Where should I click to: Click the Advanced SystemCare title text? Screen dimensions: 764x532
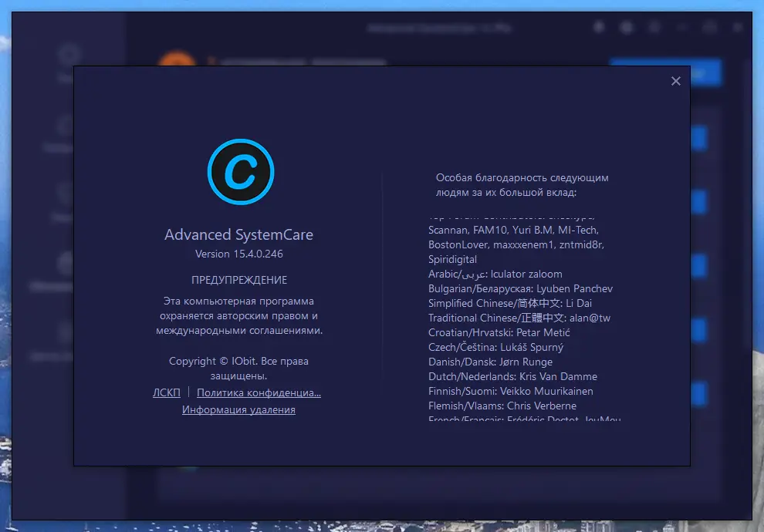pyautogui.click(x=238, y=234)
